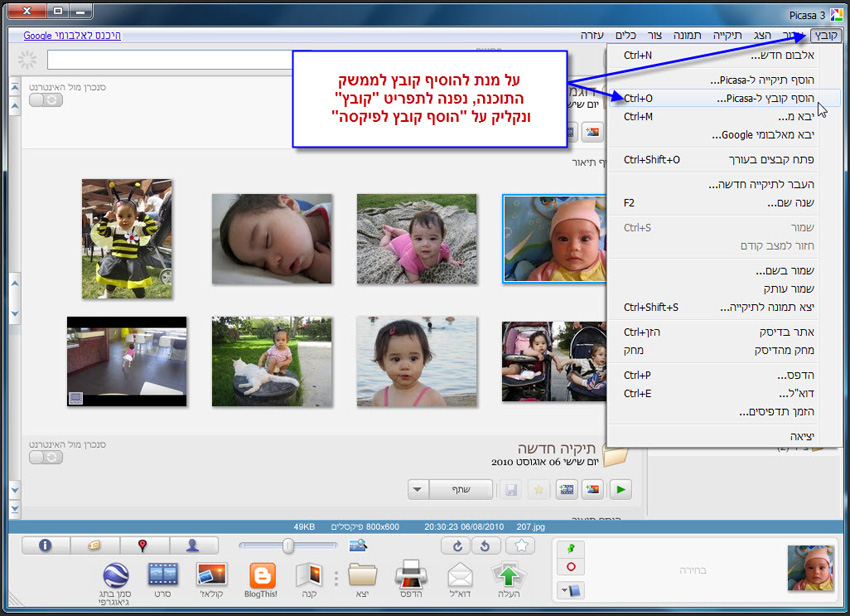Click the jump-to-bottom double arrow on left scroller
Viewport: 850px width, 616px height.
(15, 509)
